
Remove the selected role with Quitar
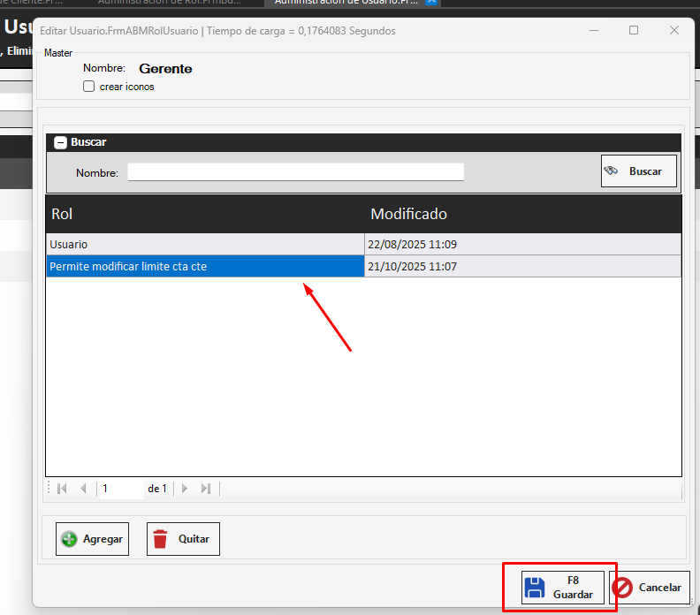[x=183, y=539]
